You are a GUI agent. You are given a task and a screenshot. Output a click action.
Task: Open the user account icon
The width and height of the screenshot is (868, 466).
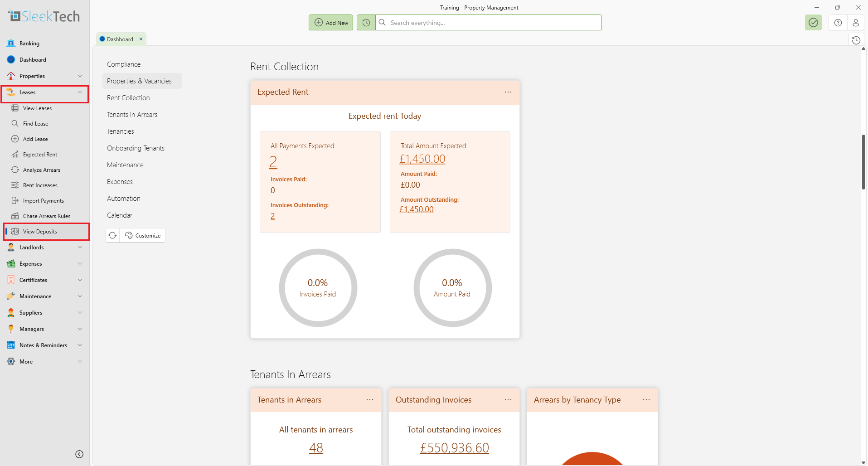(x=856, y=23)
